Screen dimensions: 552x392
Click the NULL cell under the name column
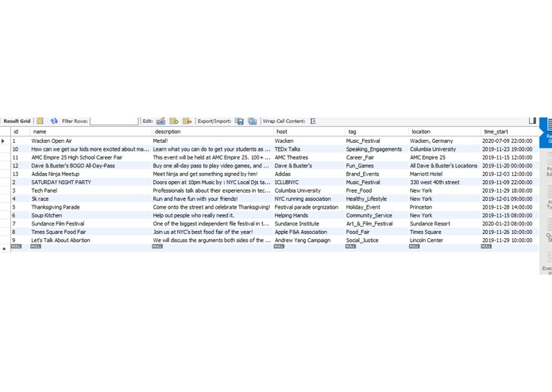pyautogui.click(x=36, y=247)
